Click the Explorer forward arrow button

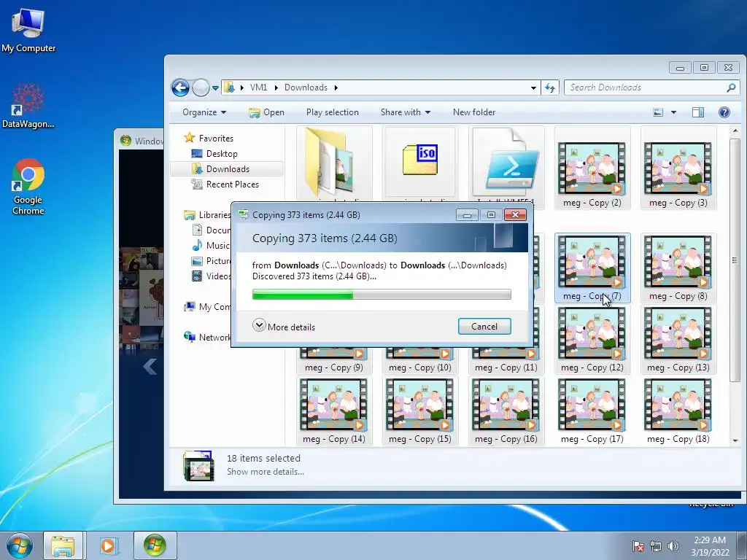pos(201,87)
